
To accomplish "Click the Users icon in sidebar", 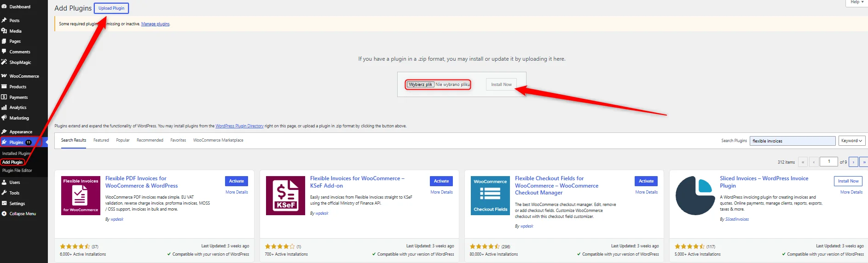I will coord(4,182).
